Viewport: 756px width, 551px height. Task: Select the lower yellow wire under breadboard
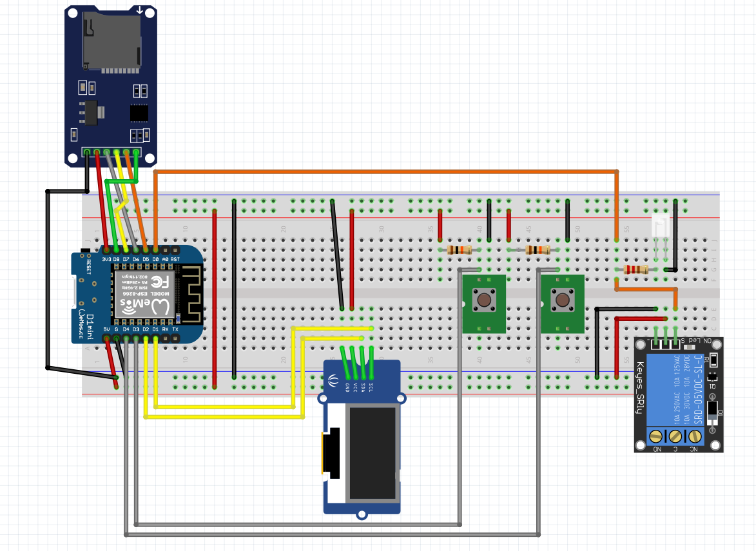point(224,417)
